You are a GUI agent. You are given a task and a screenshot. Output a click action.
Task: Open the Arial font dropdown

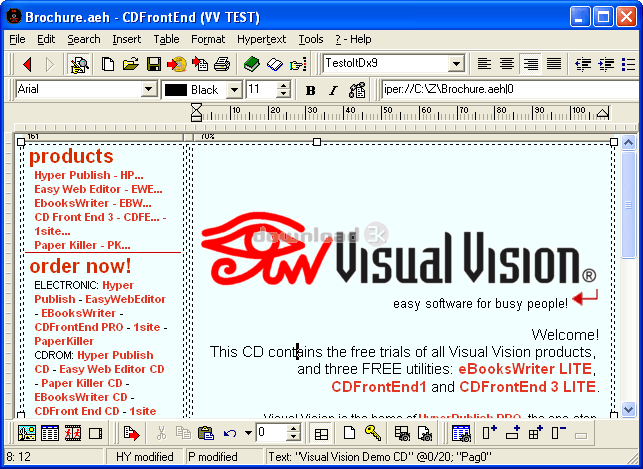[x=148, y=89]
